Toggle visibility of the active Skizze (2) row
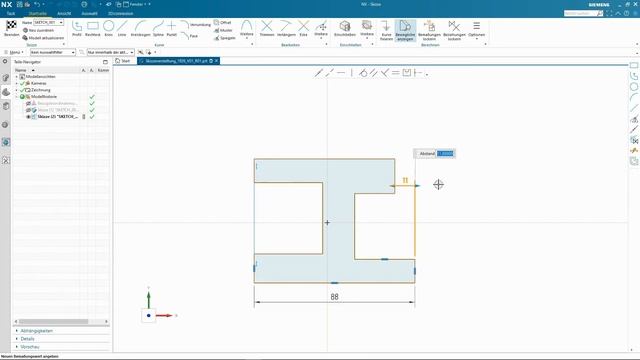This screenshot has width=640, height=360. click(x=28, y=117)
